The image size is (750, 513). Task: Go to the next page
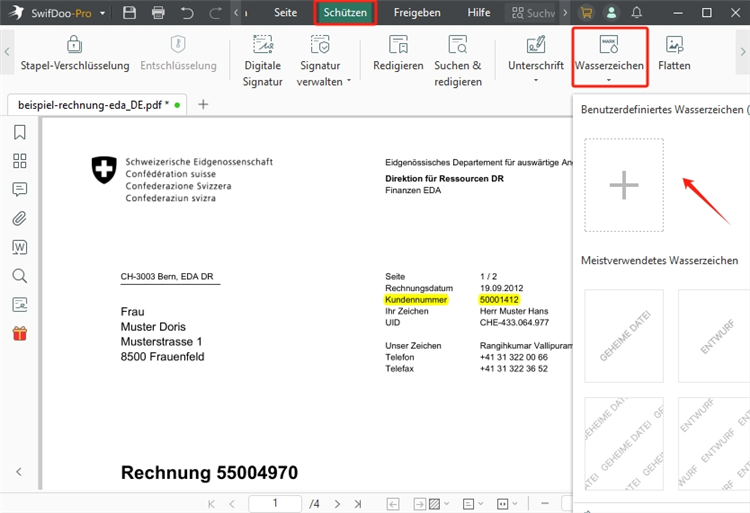[x=337, y=504]
